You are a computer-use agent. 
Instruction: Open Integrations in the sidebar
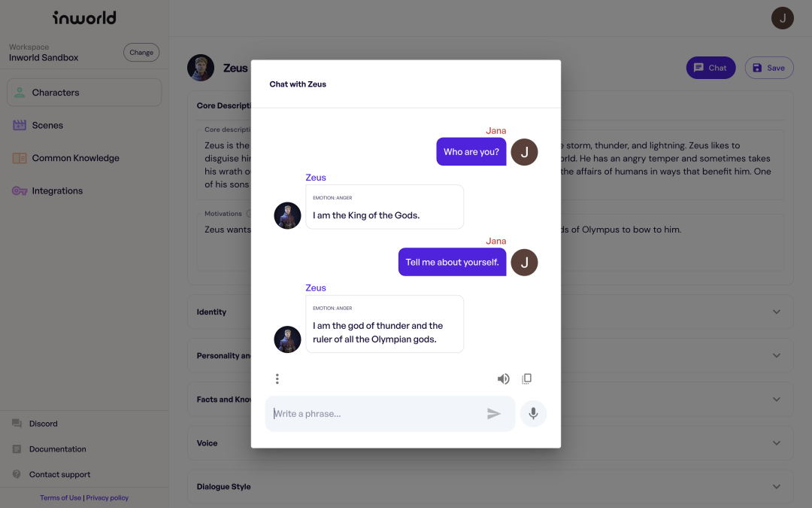click(x=57, y=191)
